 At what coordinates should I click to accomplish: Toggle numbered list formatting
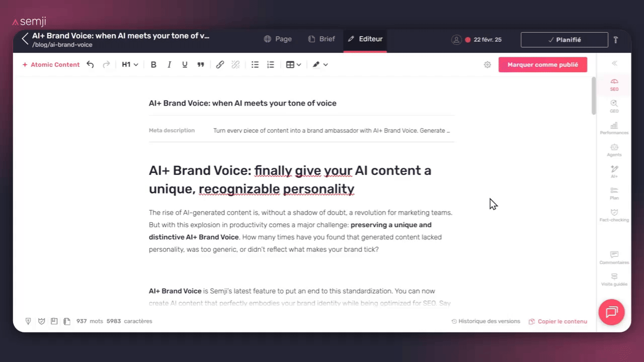(271, 65)
